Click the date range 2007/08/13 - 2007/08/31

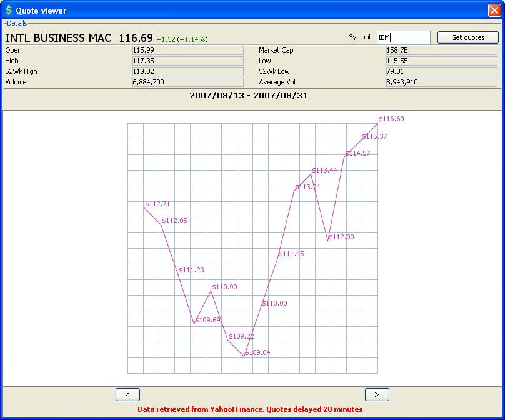(249, 96)
